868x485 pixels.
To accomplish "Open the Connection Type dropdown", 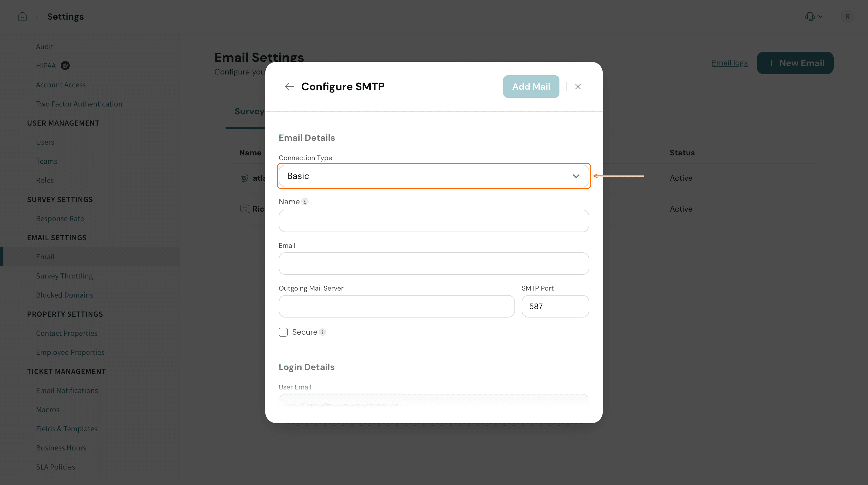I will pyautogui.click(x=434, y=176).
